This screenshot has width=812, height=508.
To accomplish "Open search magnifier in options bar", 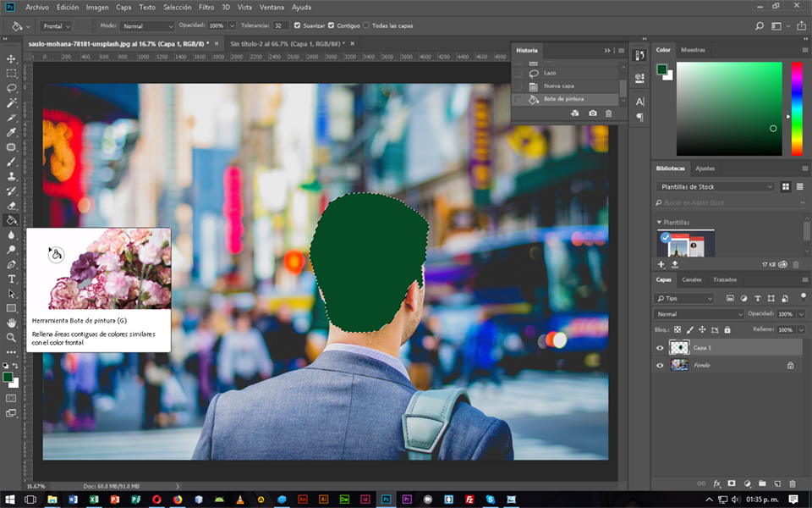I will coord(760,26).
